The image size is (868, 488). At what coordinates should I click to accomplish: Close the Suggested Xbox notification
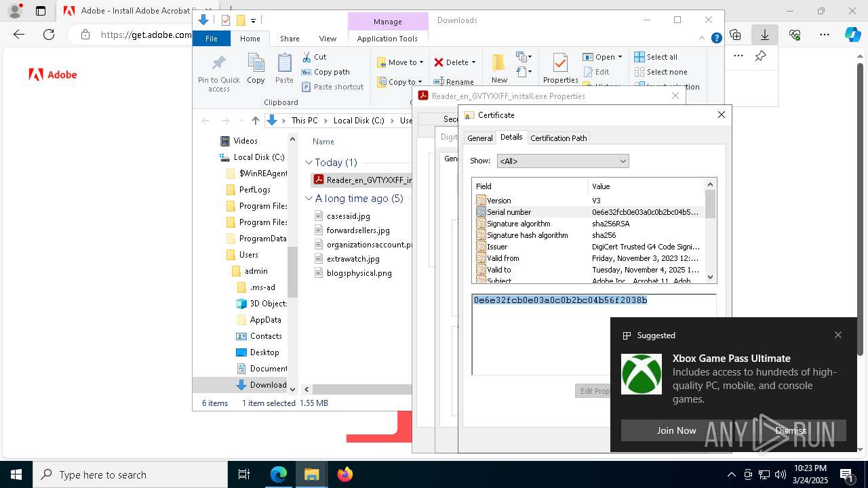tap(838, 335)
